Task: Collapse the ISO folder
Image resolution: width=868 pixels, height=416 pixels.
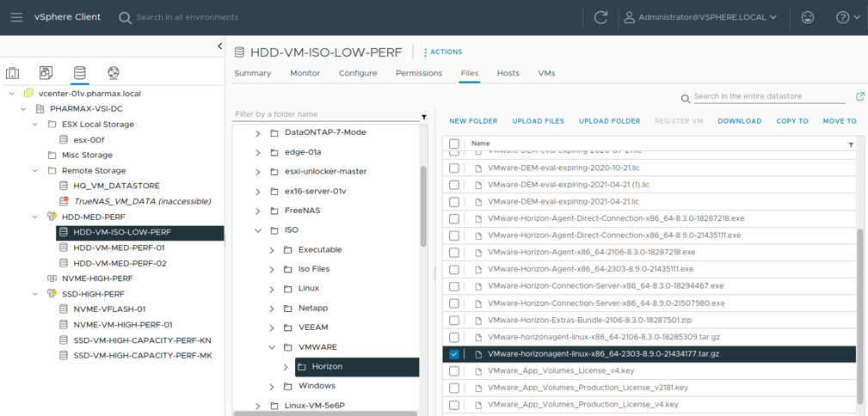Action: tap(258, 230)
